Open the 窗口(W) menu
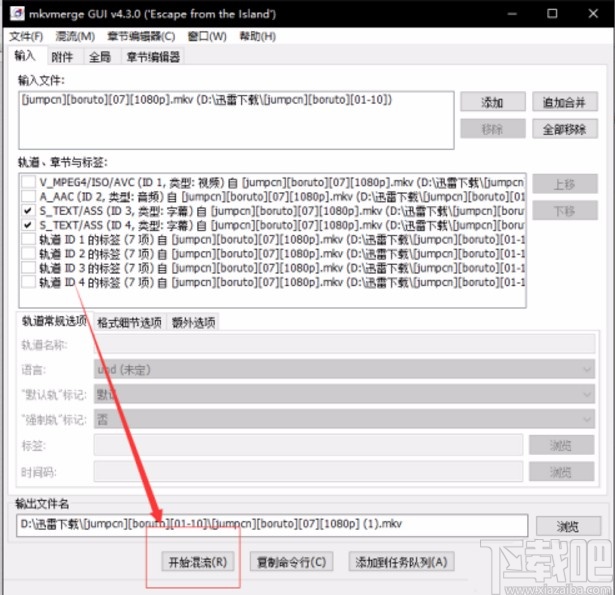 coord(207,36)
